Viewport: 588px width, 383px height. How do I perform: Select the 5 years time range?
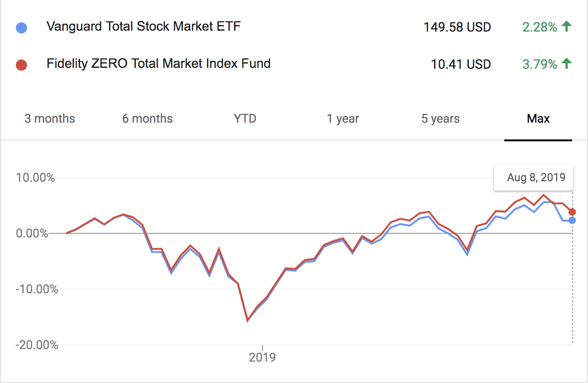440,119
